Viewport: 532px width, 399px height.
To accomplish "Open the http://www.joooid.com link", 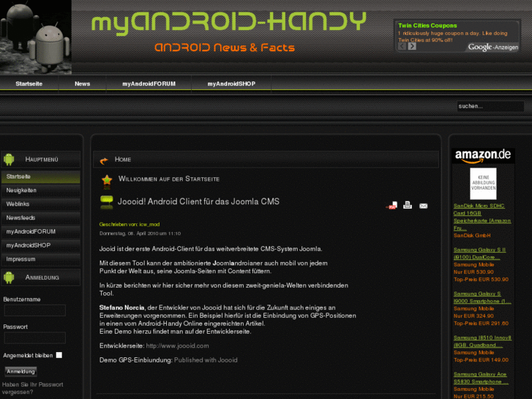I will tap(177, 346).
